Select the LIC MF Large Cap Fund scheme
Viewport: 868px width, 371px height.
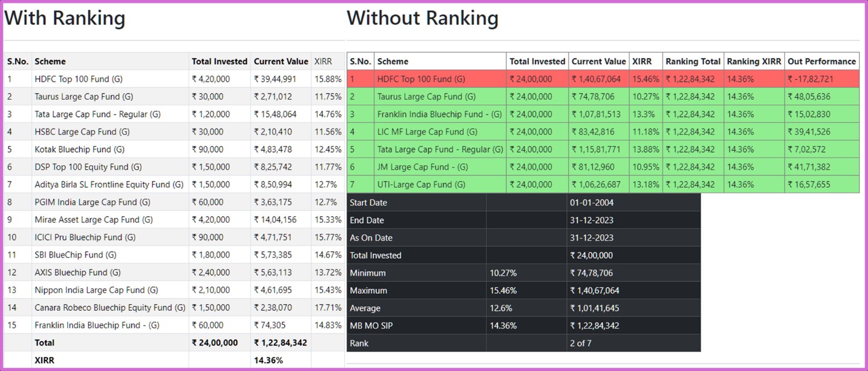427,132
